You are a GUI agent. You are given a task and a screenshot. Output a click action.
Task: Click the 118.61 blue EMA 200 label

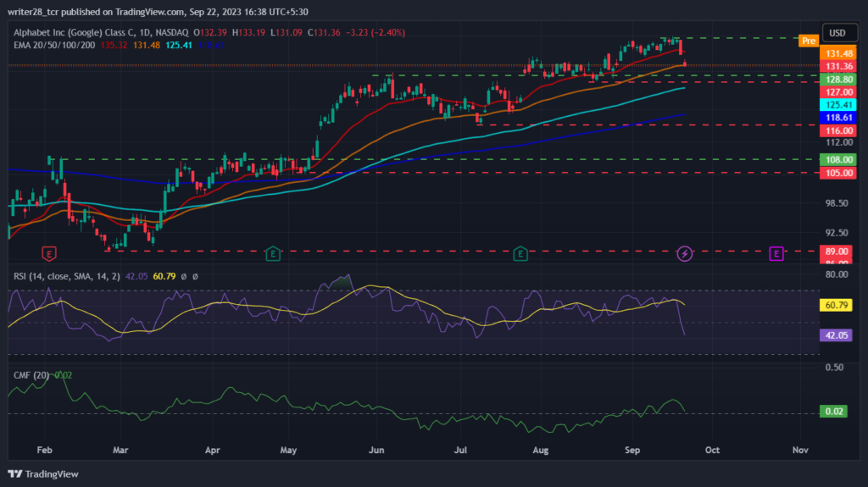[838, 118]
